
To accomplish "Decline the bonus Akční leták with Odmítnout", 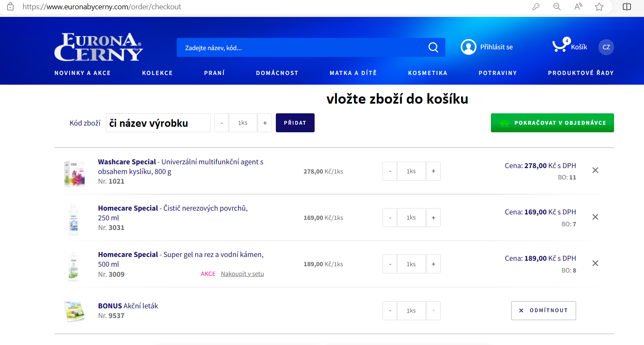I will point(543,310).
